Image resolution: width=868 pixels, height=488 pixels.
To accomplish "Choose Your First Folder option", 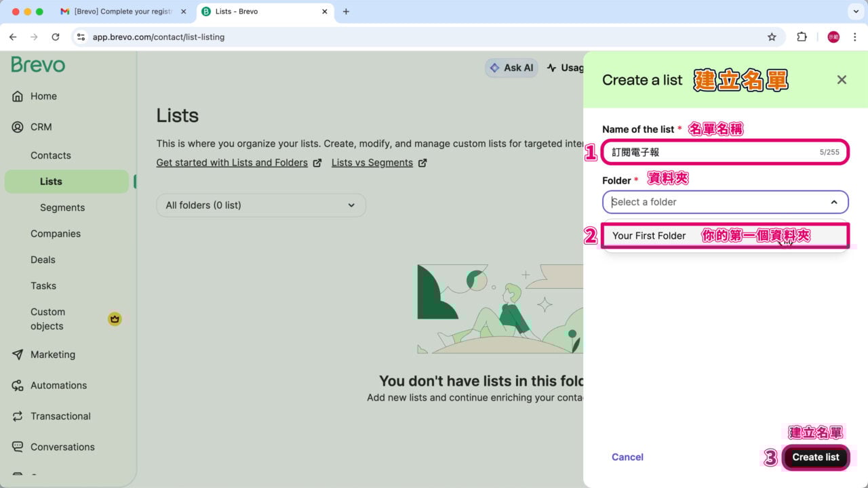I will [649, 236].
